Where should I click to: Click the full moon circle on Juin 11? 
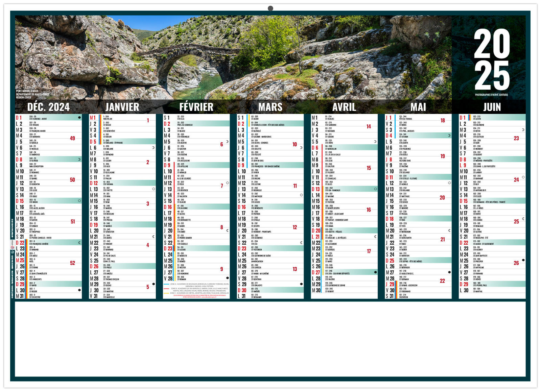[x=523, y=177]
